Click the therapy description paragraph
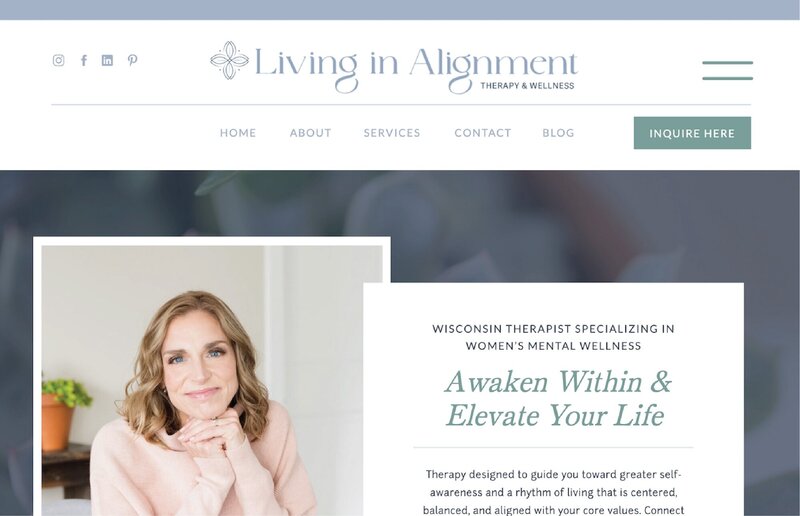This screenshot has width=800, height=516. (x=554, y=492)
